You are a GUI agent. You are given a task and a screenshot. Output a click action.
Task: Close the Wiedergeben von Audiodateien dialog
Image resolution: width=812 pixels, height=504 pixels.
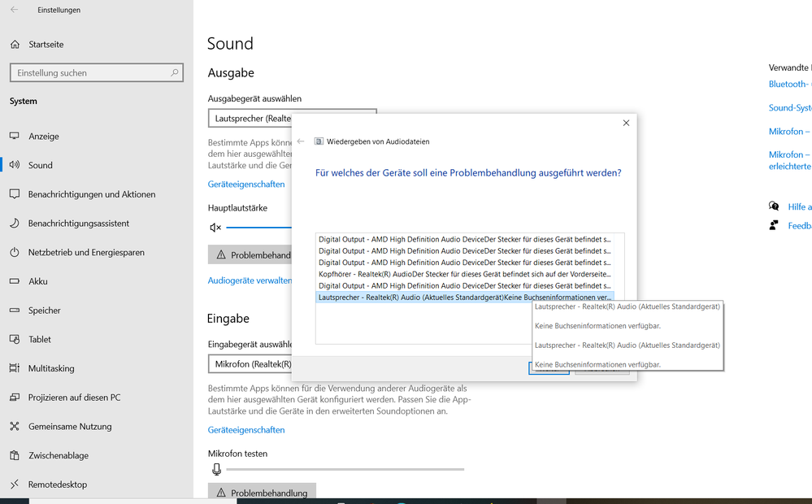coord(626,124)
